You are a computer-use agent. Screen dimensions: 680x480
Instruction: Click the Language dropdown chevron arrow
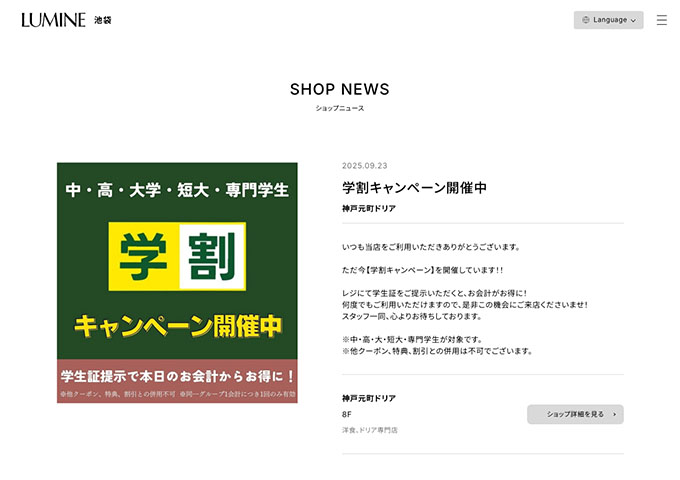click(x=633, y=20)
